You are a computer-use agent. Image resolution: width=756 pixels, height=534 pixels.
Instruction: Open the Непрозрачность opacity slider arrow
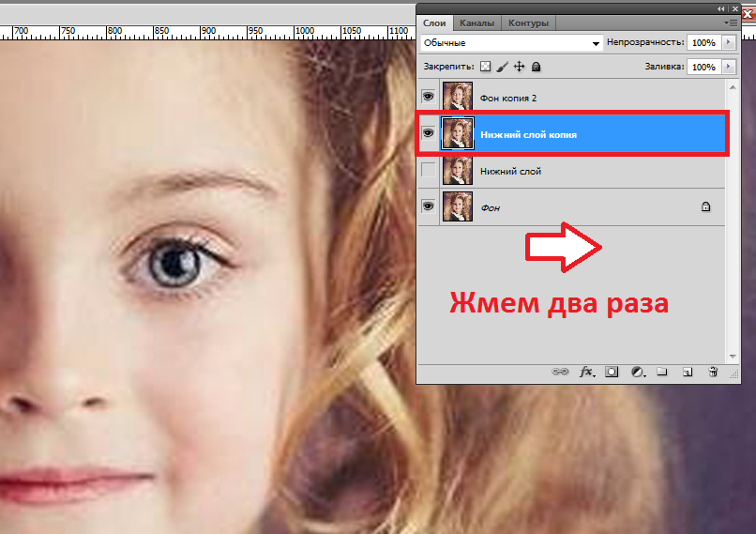point(729,42)
